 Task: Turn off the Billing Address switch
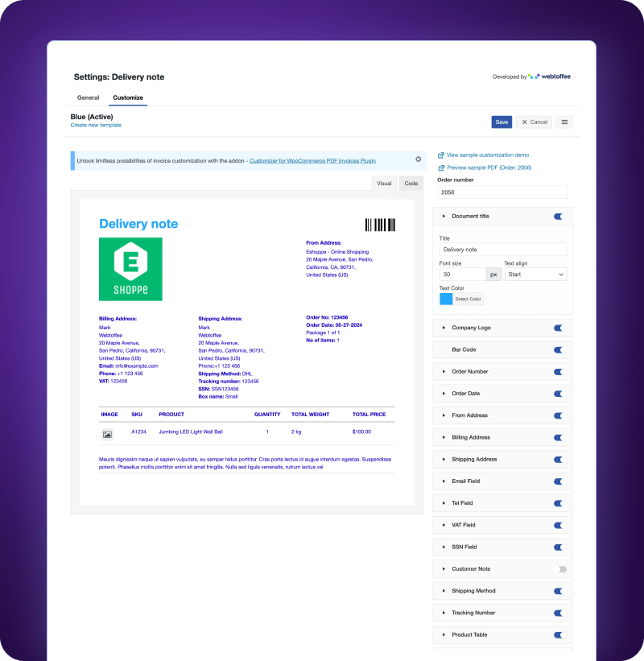[559, 437]
